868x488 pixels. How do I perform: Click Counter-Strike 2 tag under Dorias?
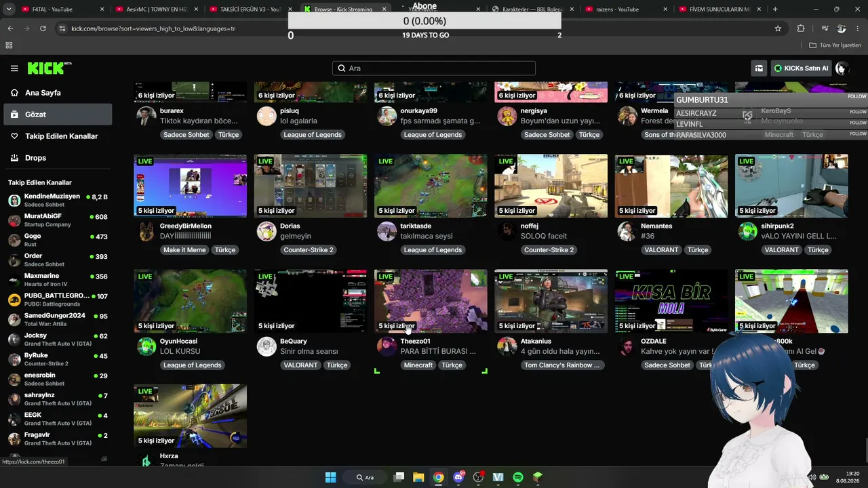click(x=309, y=250)
